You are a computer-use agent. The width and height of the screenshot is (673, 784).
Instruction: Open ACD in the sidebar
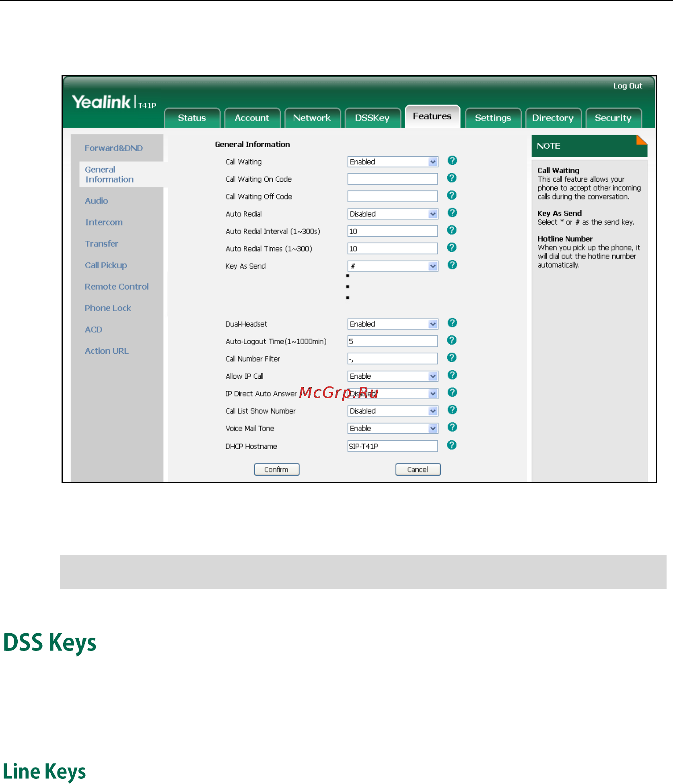(93, 330)
